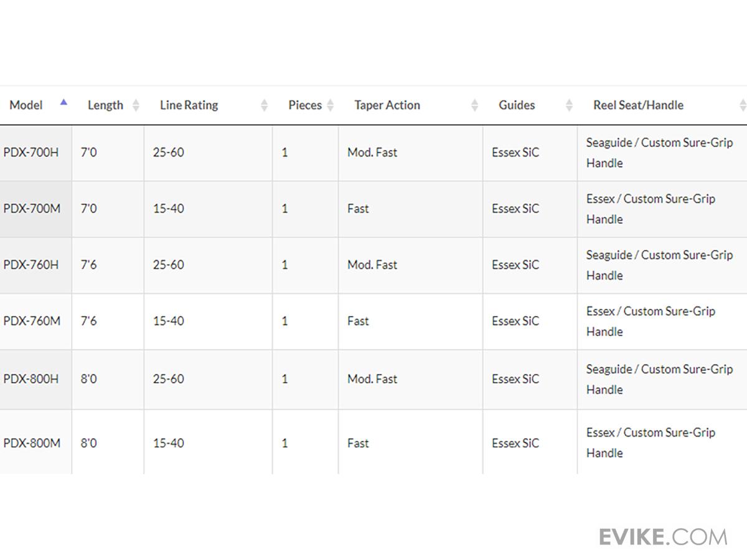The height and width of the screenshot is (560, 747).
Task: Select the PDX-760M model cell
Action: click(x=32, y=321)
